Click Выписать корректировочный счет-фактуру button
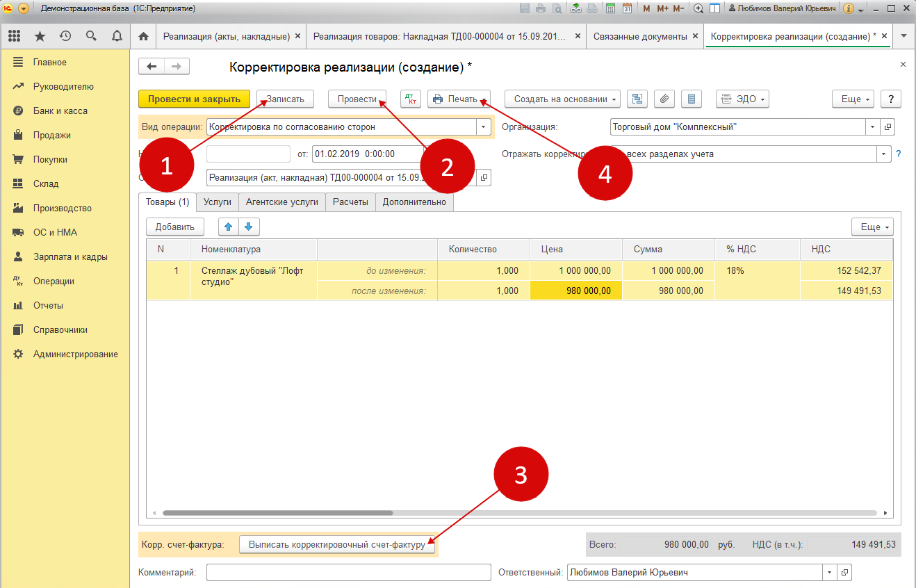Viewport: 916px width, 588px height. tap(337, 545)
